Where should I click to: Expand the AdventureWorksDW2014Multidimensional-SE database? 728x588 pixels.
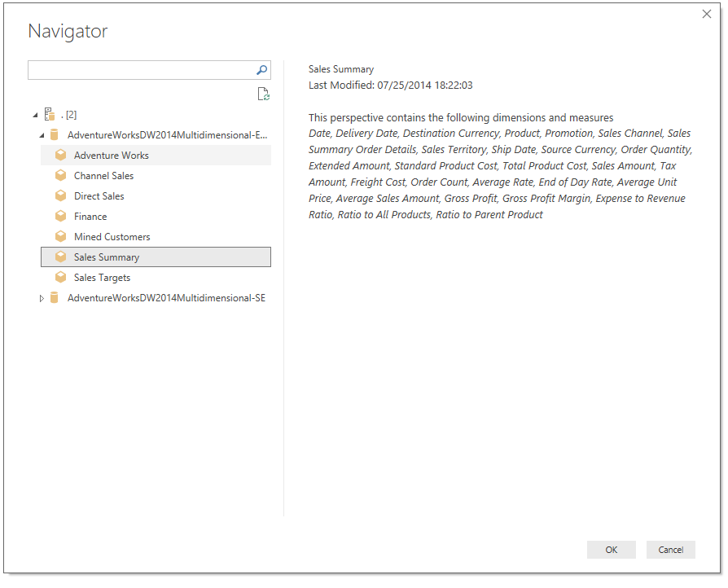point(42,298)
